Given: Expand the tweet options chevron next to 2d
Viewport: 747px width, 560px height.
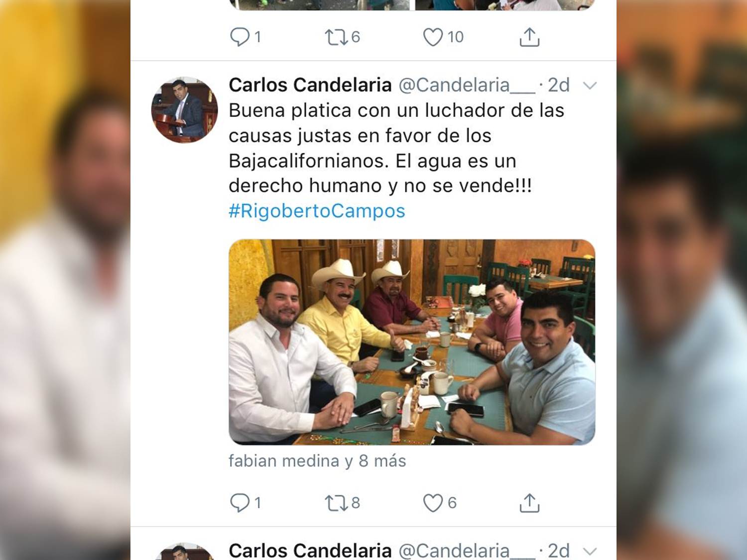Looking at the screenshot, I should [590, 86].
